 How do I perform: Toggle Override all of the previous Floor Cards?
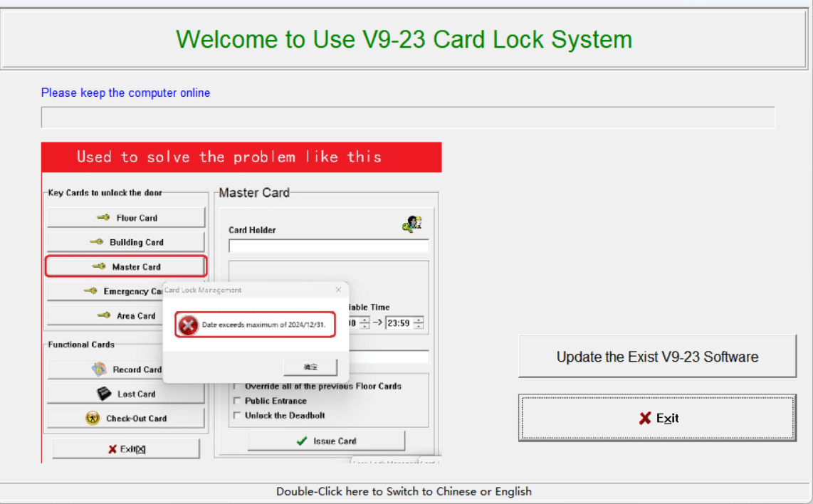tap(237, 387)
